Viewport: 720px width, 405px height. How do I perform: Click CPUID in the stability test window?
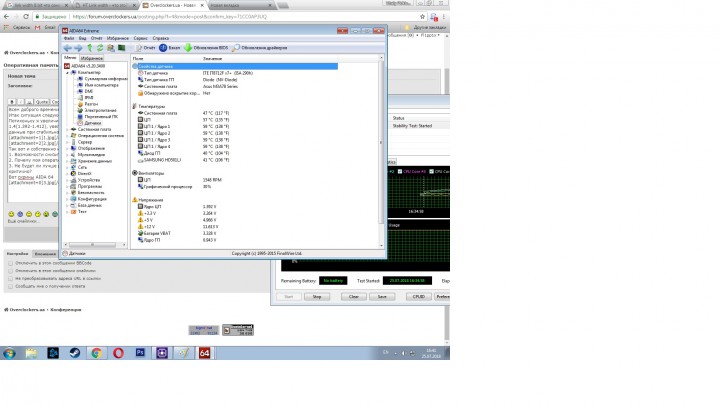419,297
